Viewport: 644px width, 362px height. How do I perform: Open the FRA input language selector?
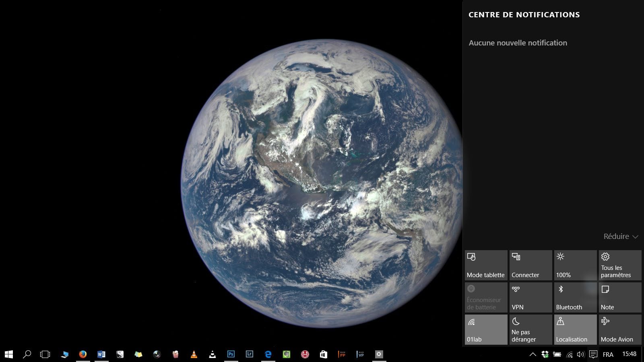tap(608, 354)
